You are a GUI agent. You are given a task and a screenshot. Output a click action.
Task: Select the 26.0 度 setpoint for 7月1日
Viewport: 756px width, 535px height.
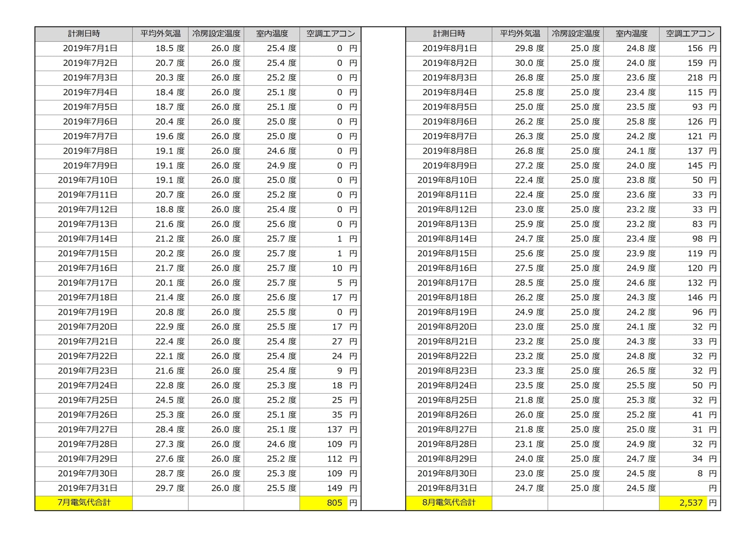(216, 48)
